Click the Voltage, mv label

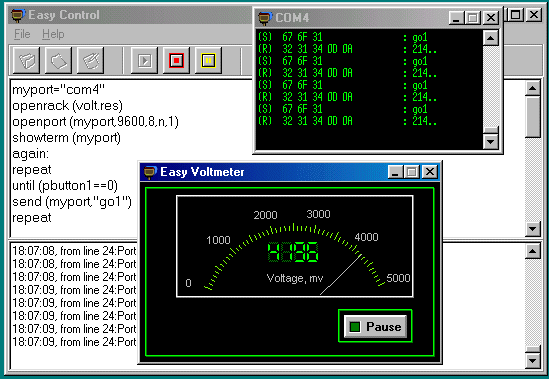[295, 278]
